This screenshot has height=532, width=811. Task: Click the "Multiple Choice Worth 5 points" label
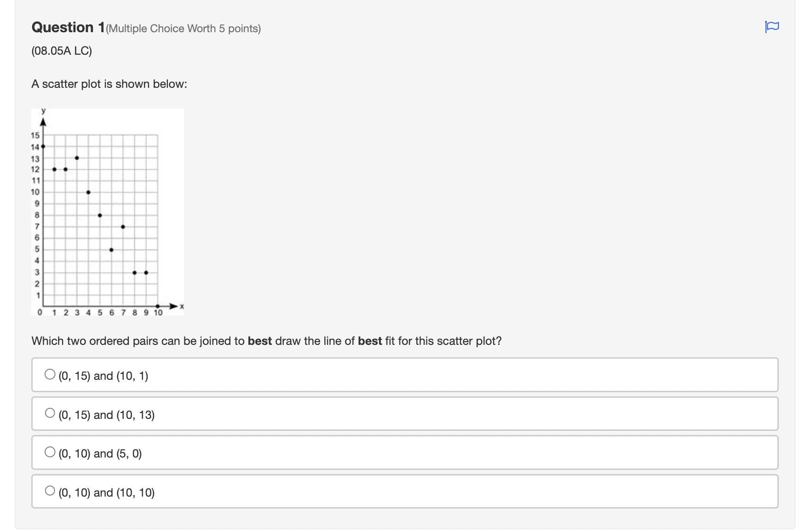coord(183,29)
